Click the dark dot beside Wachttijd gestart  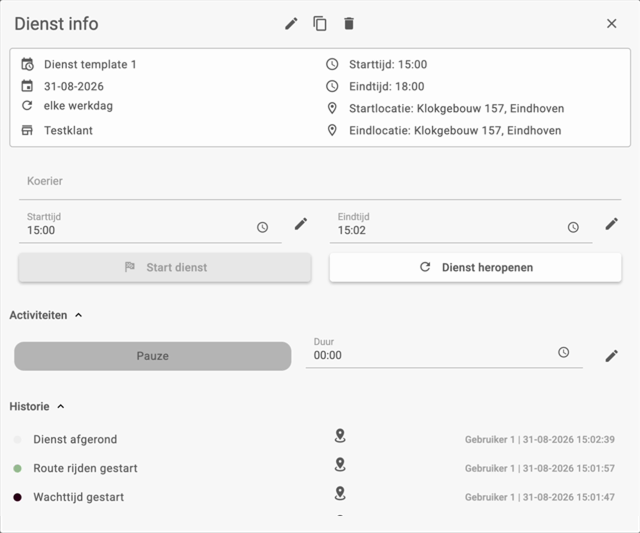pos(18,497)
